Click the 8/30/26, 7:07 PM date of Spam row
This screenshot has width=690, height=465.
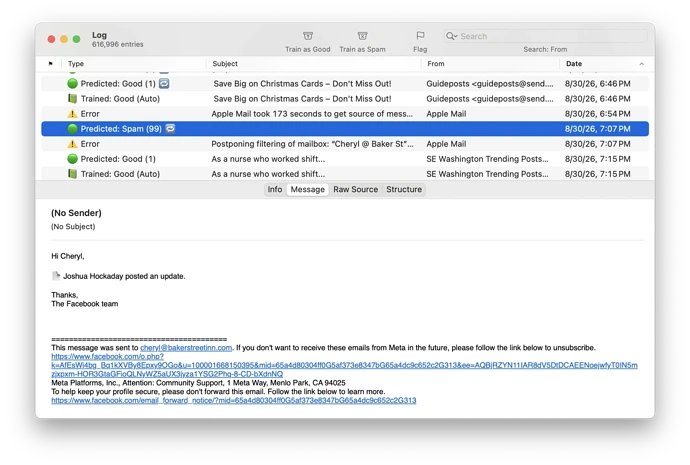click(x=597, y=129)
